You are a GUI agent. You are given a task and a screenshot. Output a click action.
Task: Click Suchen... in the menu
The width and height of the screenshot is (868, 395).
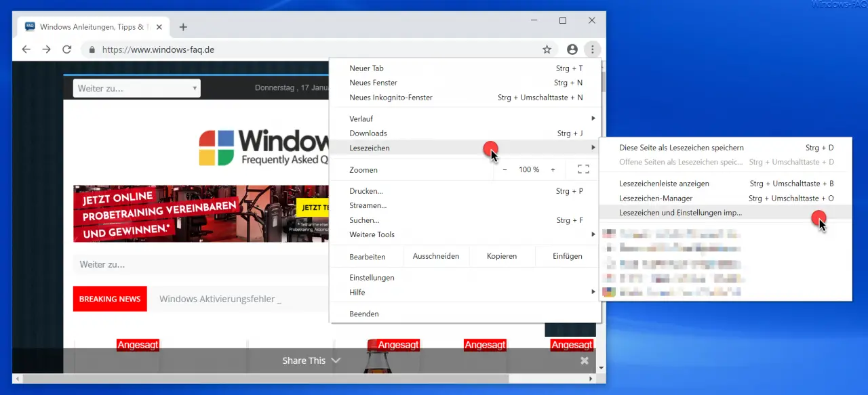click(465, 220)
